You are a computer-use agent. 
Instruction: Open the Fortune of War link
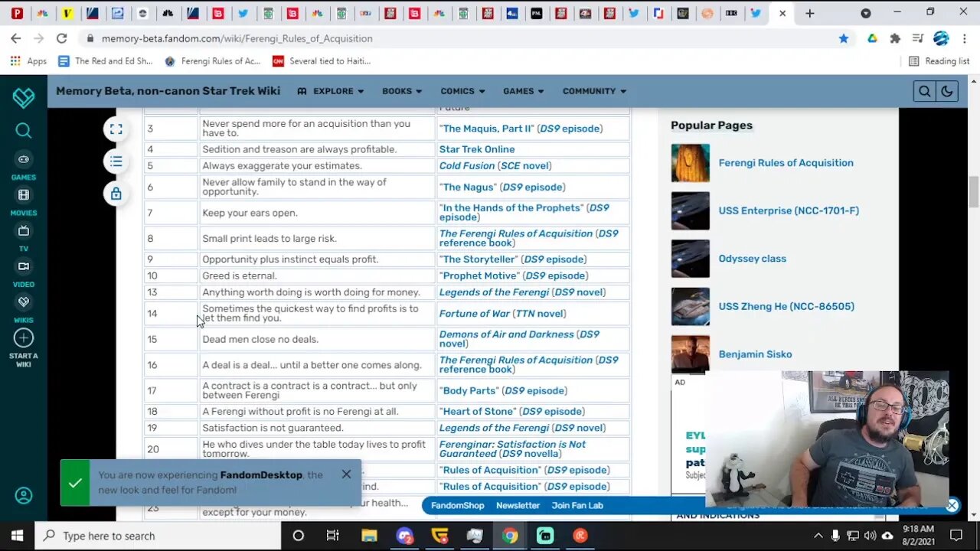(x=475, y=314)
